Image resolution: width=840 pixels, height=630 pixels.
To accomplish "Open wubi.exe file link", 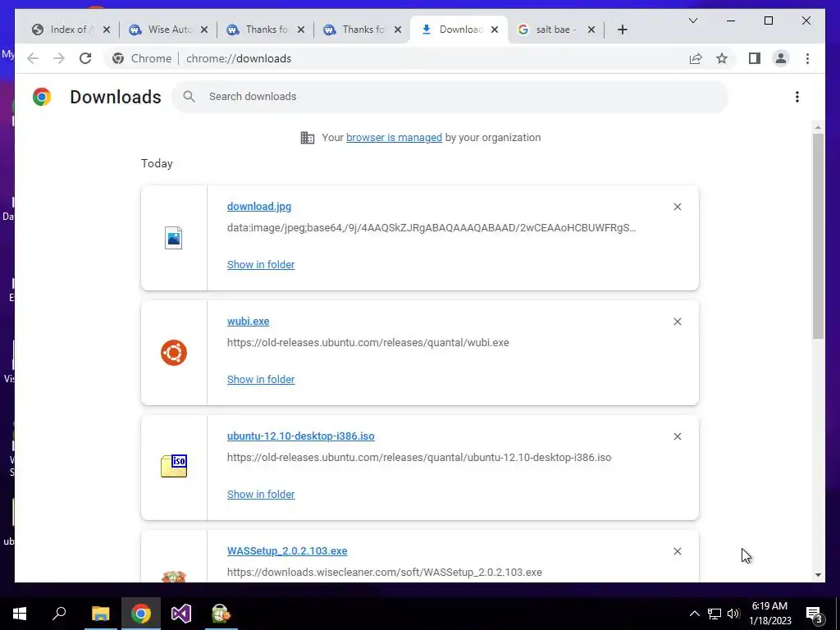I will point(248,322).
